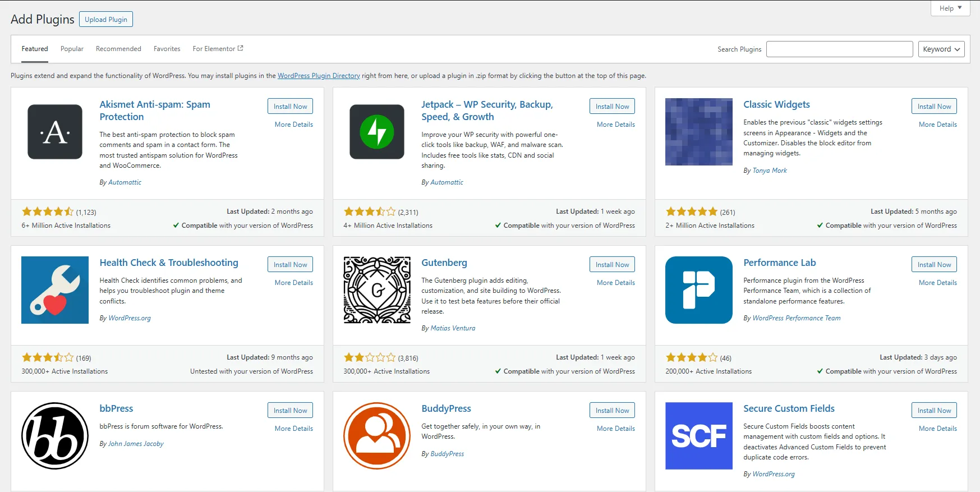
Task: Install the bbPress plugin
Action: pyautogui.click(x=290, y=411)
